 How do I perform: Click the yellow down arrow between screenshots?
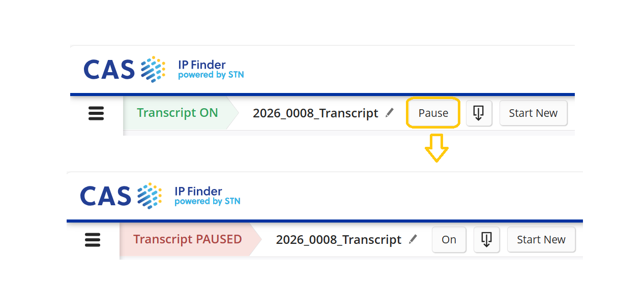click(x=436, y=148)
